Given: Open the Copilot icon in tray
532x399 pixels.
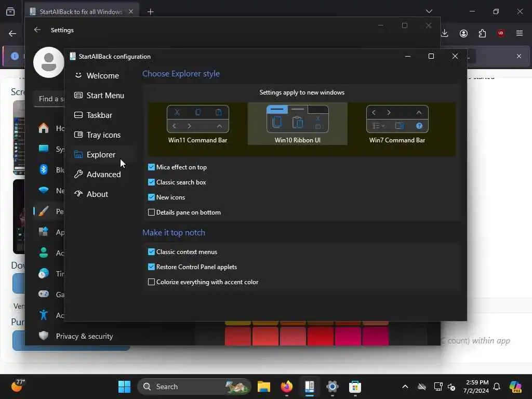Looking at the screenshot, I should [515, 387].
